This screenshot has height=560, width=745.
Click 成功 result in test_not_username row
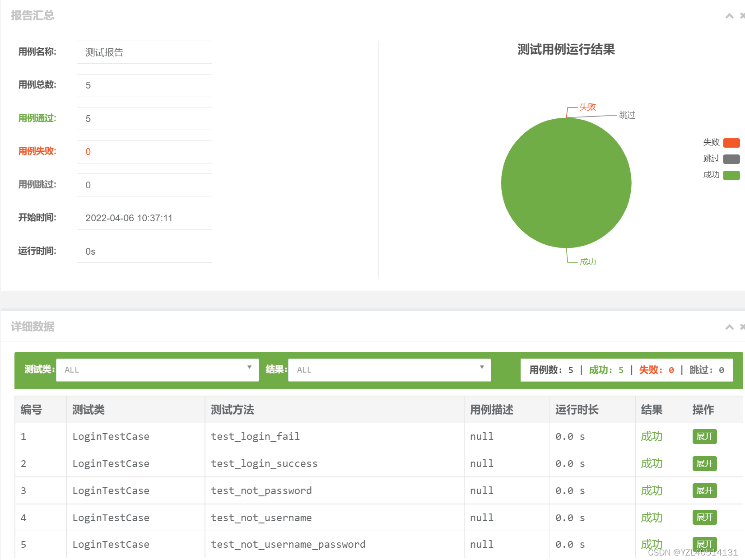click(652, 518)
